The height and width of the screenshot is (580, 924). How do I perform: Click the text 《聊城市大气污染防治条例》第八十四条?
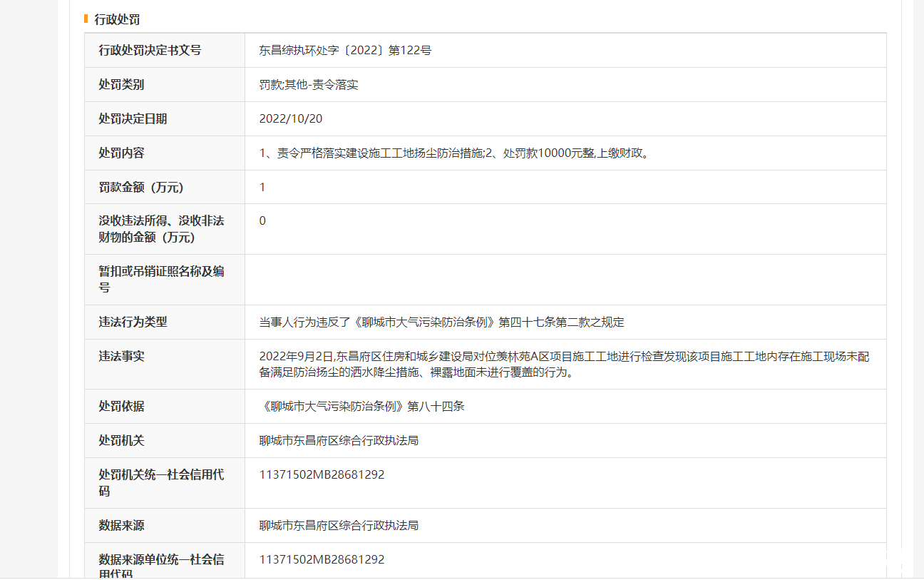pyautogui.click(x=362, y=407)
